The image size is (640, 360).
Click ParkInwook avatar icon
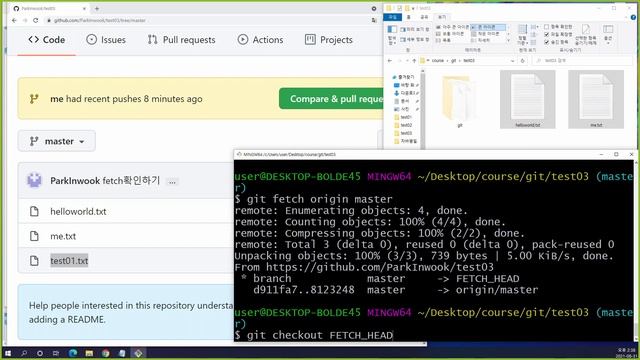coord(34,180)
